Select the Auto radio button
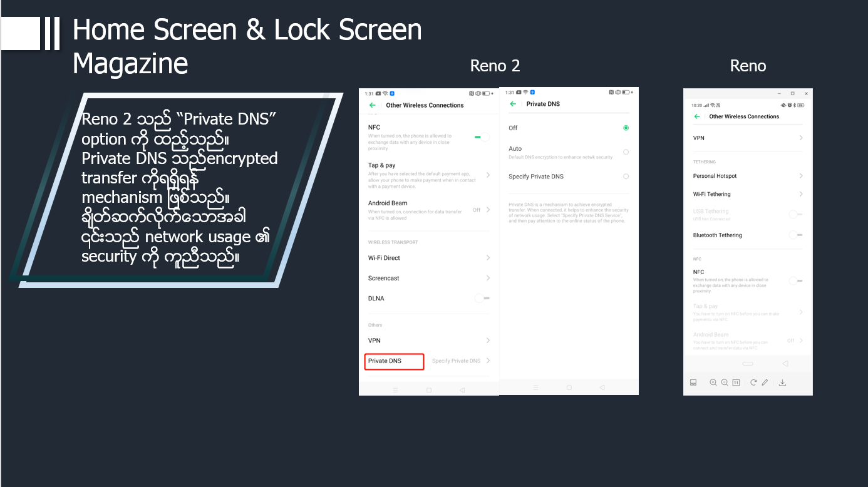 click(x=626, y=152)
